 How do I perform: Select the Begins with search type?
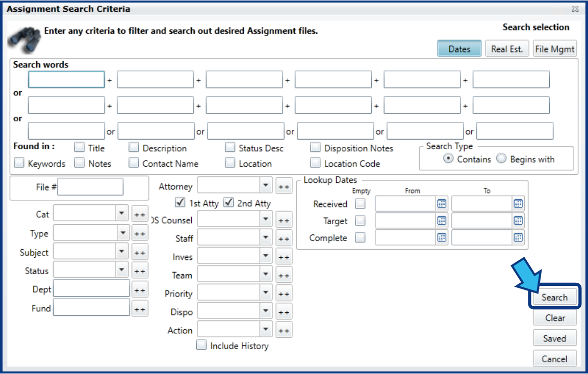pos(501,158)
